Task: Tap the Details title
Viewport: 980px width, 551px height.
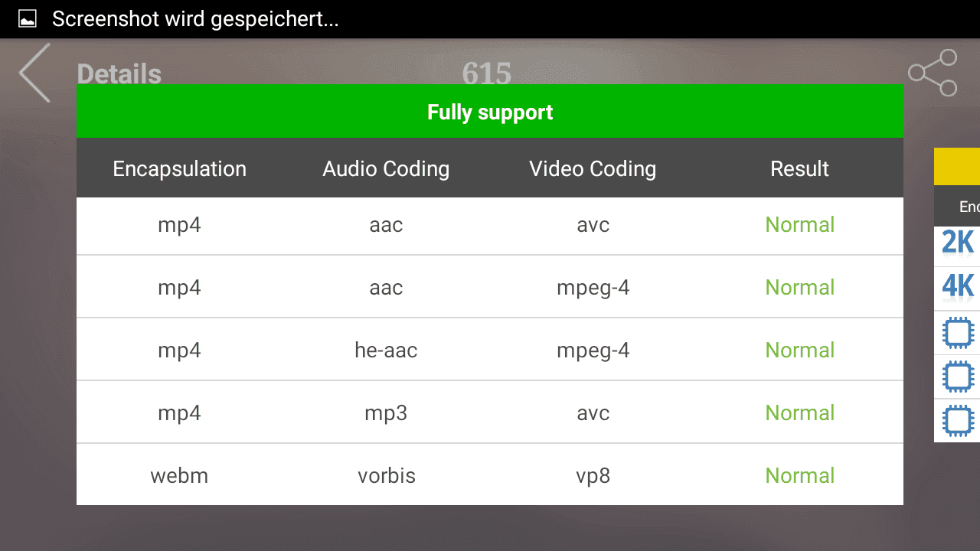Action: pos(119,74)
